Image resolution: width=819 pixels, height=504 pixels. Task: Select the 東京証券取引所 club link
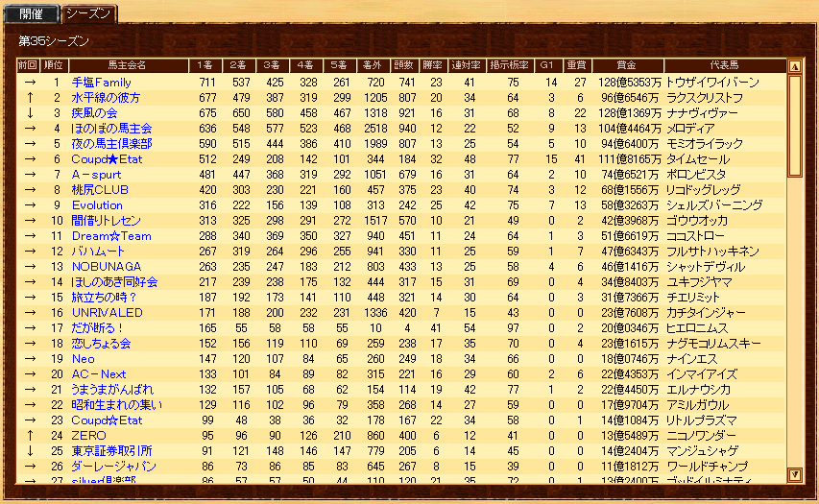pyautogui.click(x=111, y=451)
